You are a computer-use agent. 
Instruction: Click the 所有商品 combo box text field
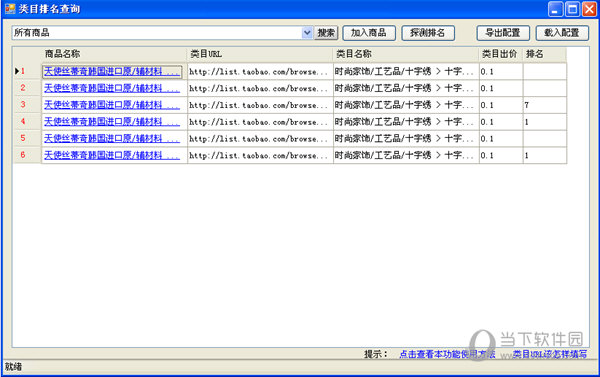click(x=157, y=33)
